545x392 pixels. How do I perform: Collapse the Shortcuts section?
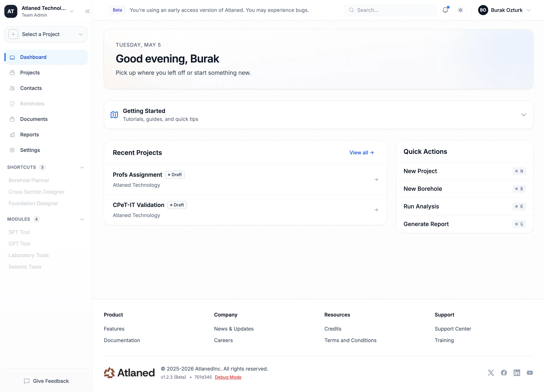(x=82, y=167)
